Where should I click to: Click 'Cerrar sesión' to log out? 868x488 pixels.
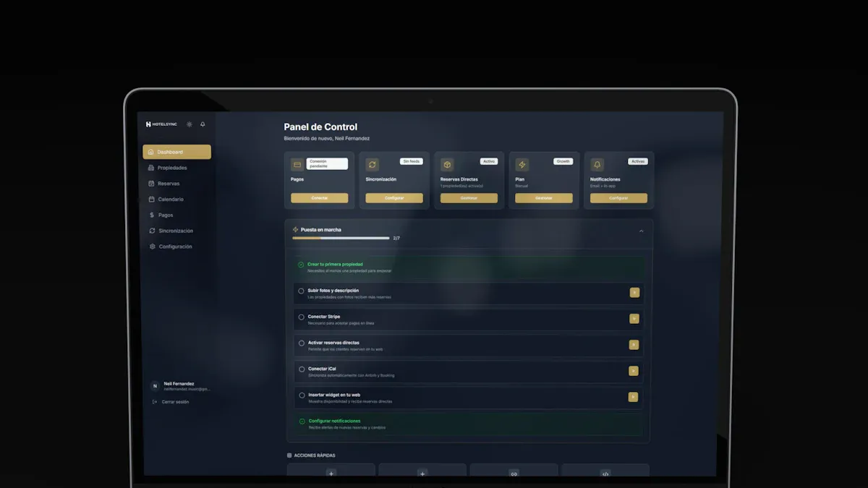coord(175,402)
